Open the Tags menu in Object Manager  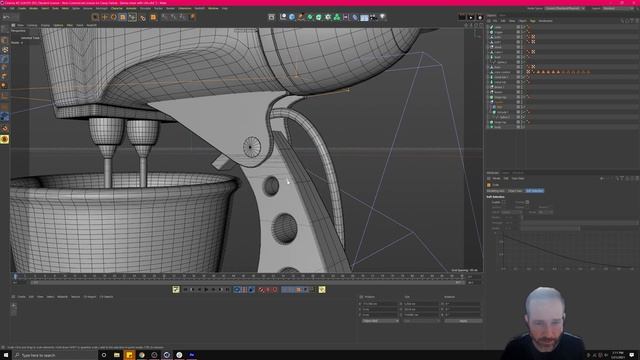coord(533,21)
